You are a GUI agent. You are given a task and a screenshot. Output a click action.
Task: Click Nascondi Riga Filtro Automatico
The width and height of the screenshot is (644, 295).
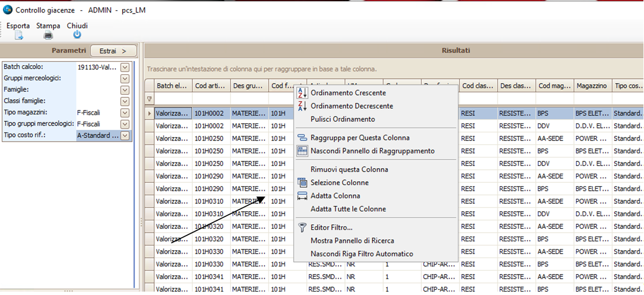(x=361, y=254)
